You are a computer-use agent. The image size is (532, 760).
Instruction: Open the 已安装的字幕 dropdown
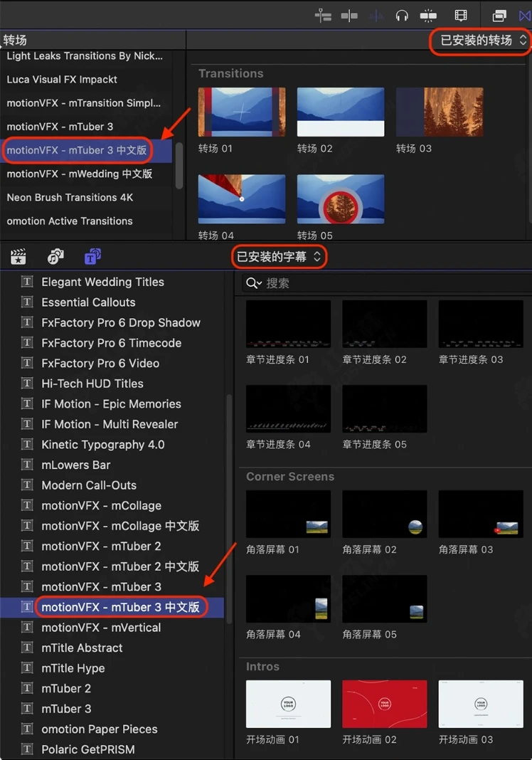(x=279, y=257)
